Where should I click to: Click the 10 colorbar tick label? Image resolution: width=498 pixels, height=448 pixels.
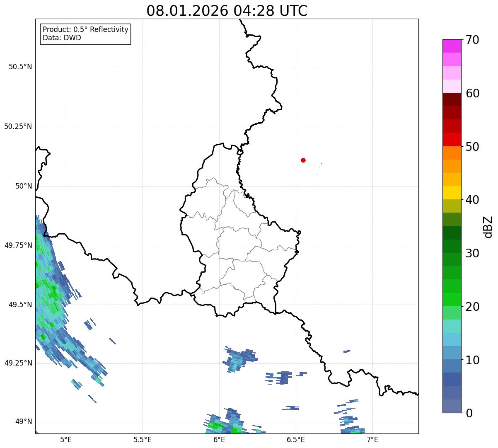473,360
